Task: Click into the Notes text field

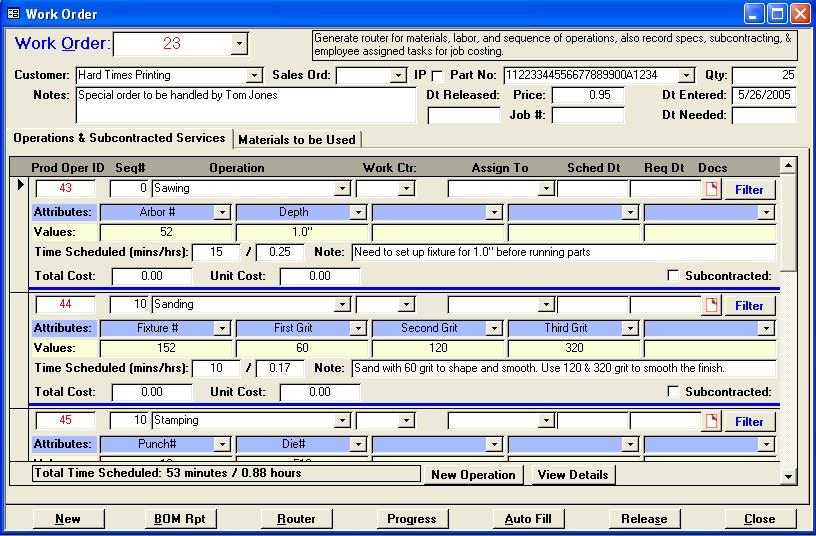Action: coord(244,104)
